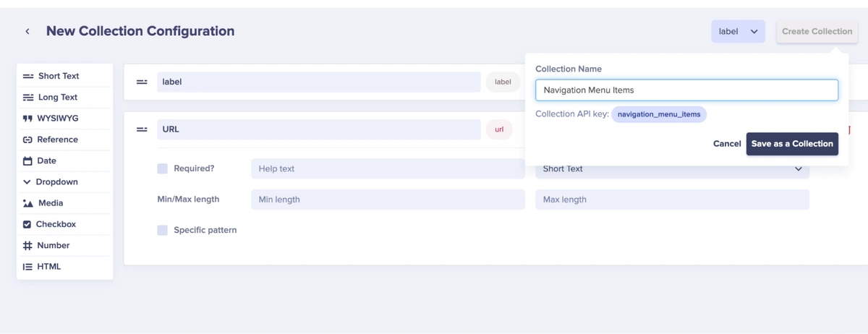Image resolution: width=868 pixels, height=334 pixels.
Task: Click Save as a Collection button
Action: pyautogui.click(x=792, y=144)
